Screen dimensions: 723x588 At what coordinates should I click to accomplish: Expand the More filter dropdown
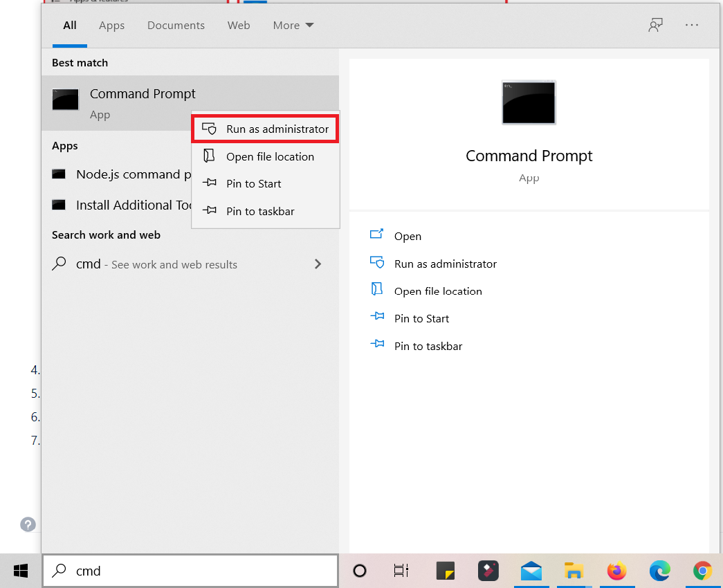pyautogui.click(x=293, y=26)
